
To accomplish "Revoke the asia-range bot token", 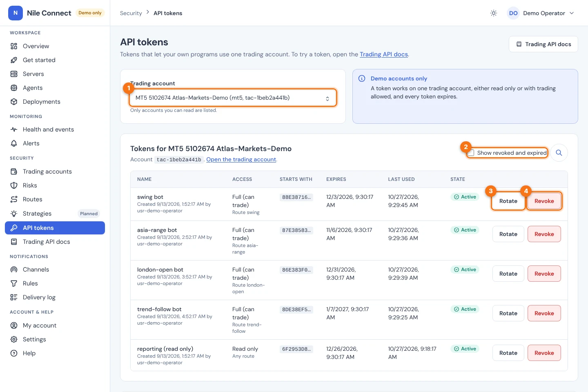I will (x=544, y=234).
